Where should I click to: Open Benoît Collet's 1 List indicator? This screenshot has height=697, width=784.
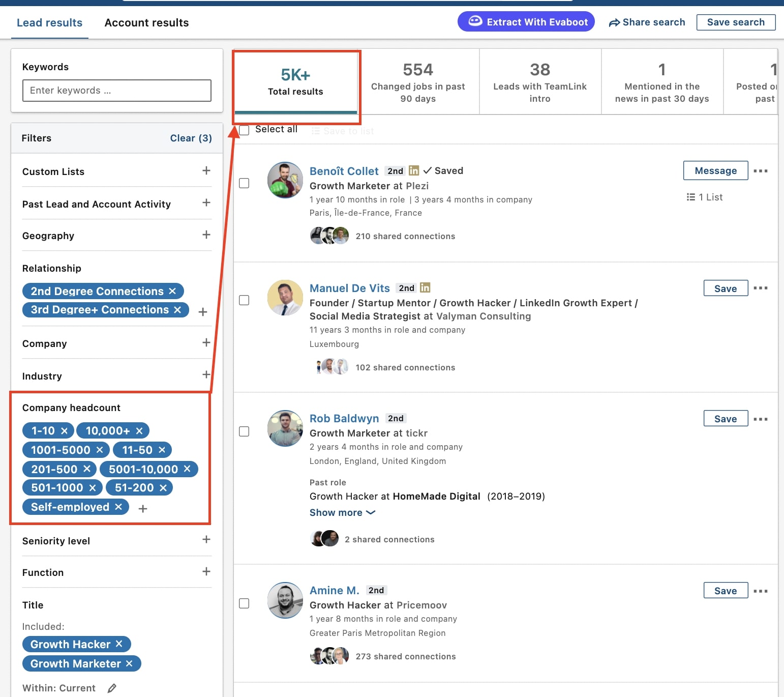(705, 197)
